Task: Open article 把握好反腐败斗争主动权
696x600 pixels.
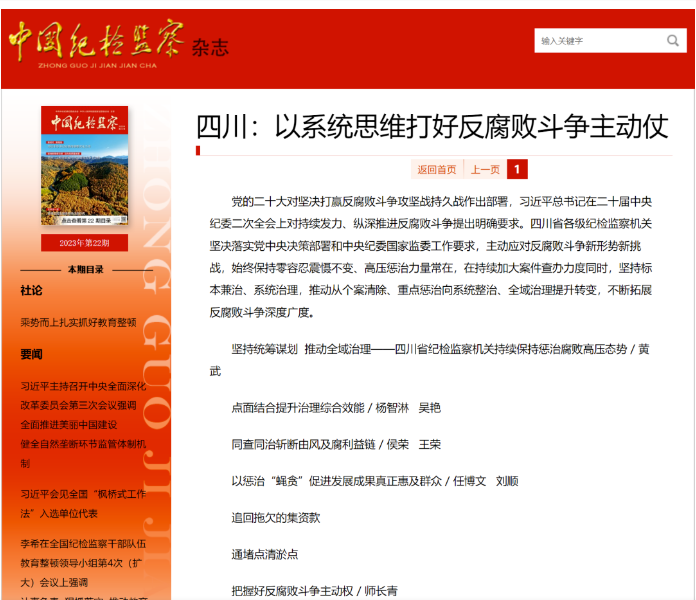Action: click(x=314, y=590)
